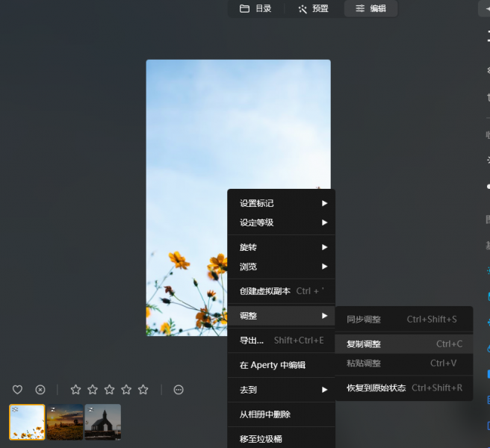The width and height of the screenshot is (490, 448).
Task: Click 粘贴调整 in the submenu
Action: pos(404,364)
